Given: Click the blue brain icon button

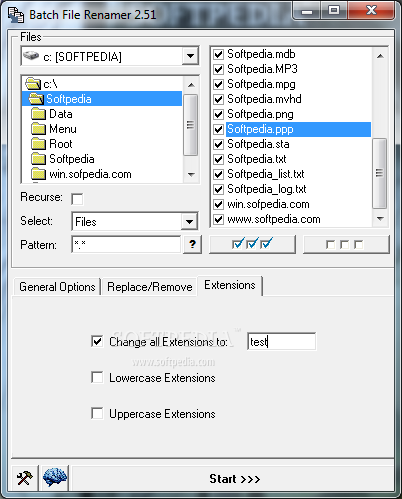Looking at the screenshot, I should 55,478.
